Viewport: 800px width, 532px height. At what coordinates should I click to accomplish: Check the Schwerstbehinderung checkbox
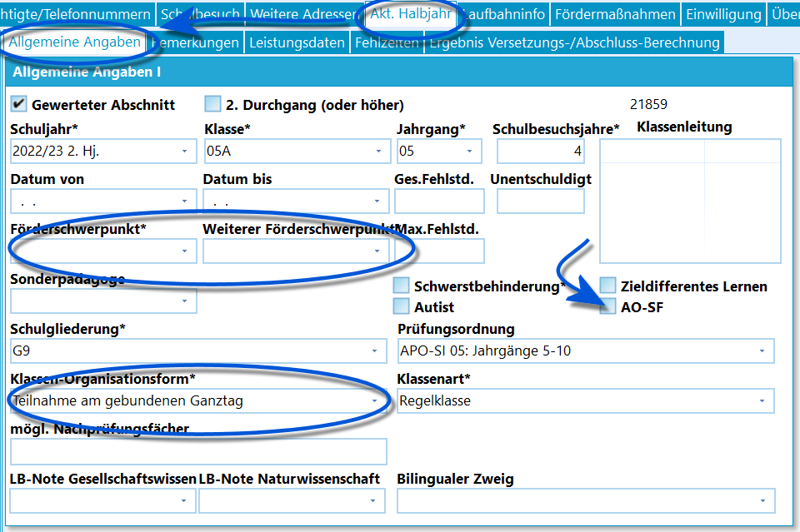(x=402, y=286)
